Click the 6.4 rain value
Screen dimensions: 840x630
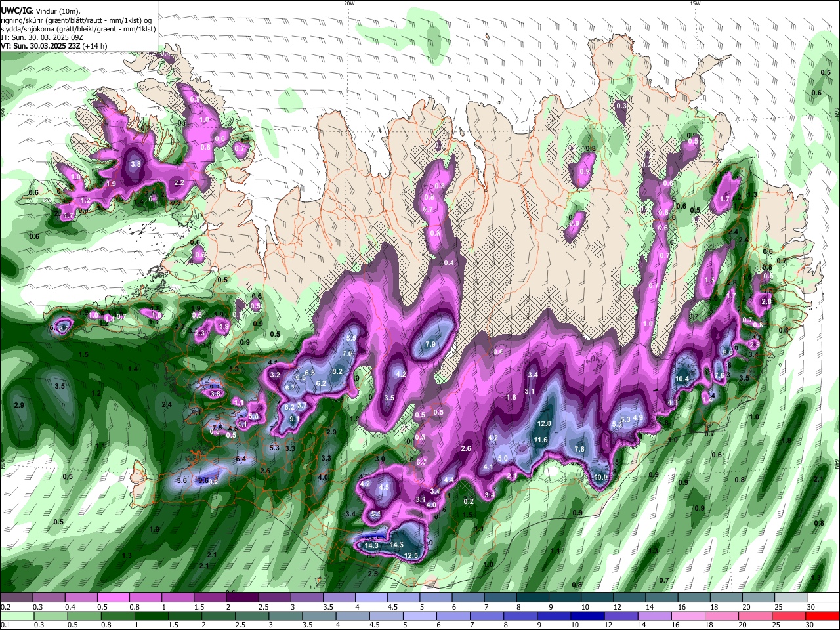[241, 459]
